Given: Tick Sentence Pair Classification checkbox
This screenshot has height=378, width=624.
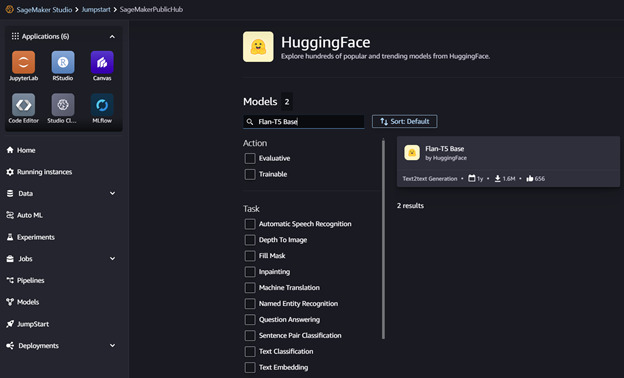Looking at the screenshot, I should 250,335.
